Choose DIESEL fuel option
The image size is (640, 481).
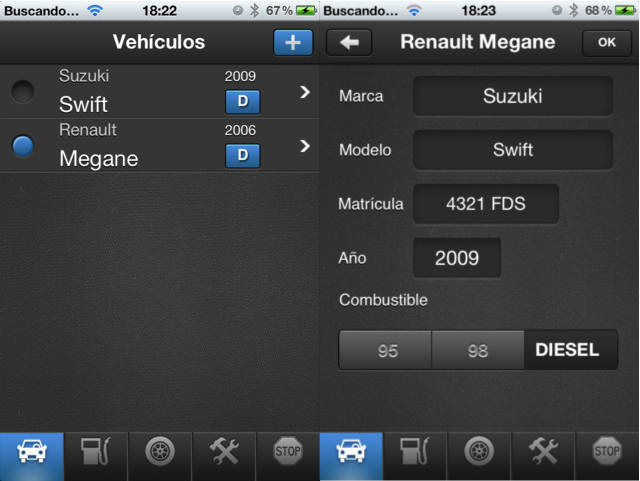point(571,350)
